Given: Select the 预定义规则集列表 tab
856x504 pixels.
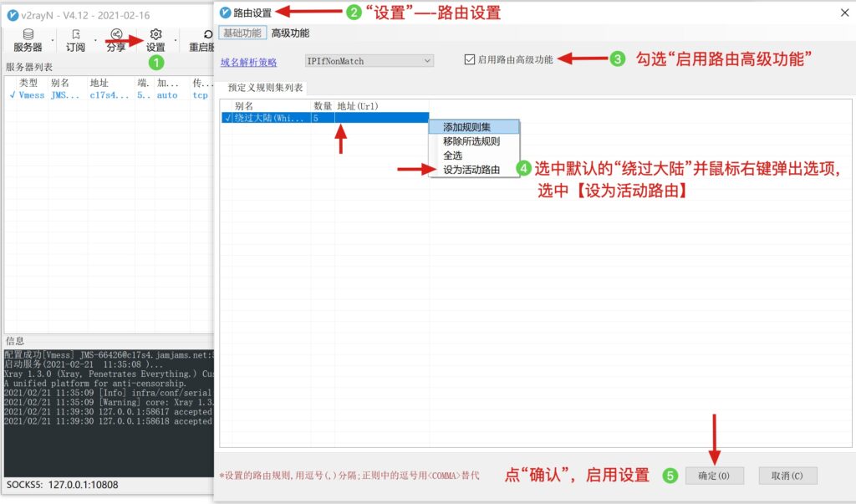Looking at the screenshot, I should (265, 88).
